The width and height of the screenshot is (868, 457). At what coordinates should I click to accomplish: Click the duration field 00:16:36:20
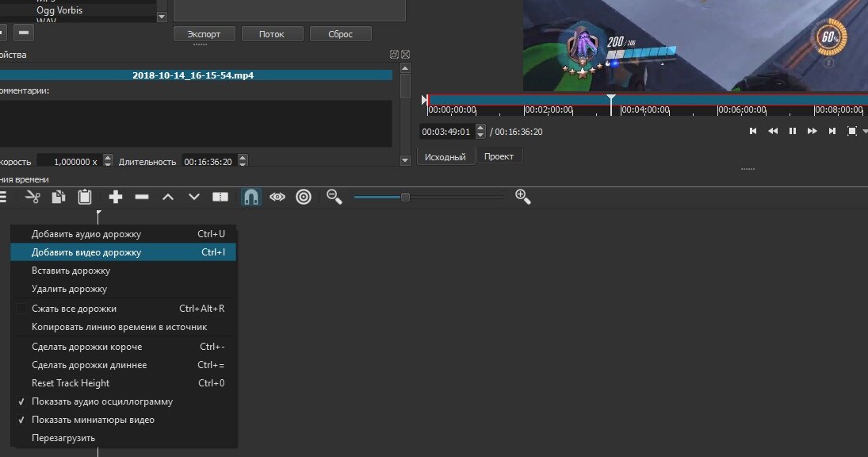[210, 162]
